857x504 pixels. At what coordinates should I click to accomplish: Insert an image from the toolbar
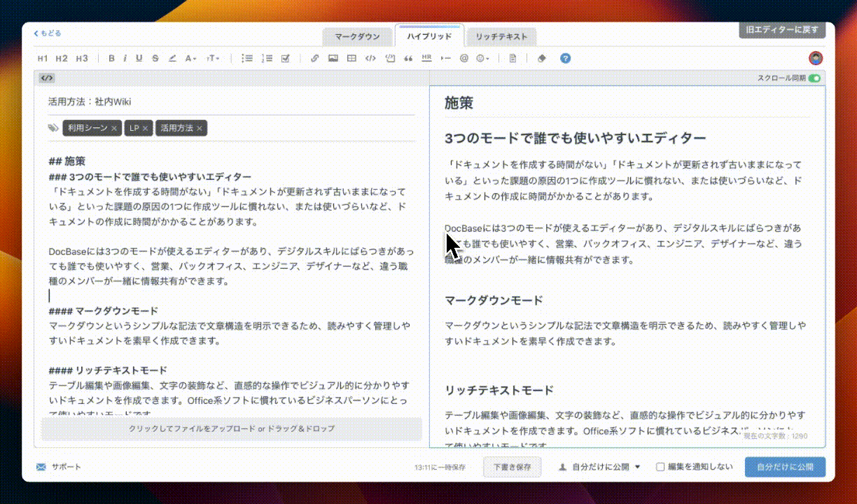coord(332,58)
